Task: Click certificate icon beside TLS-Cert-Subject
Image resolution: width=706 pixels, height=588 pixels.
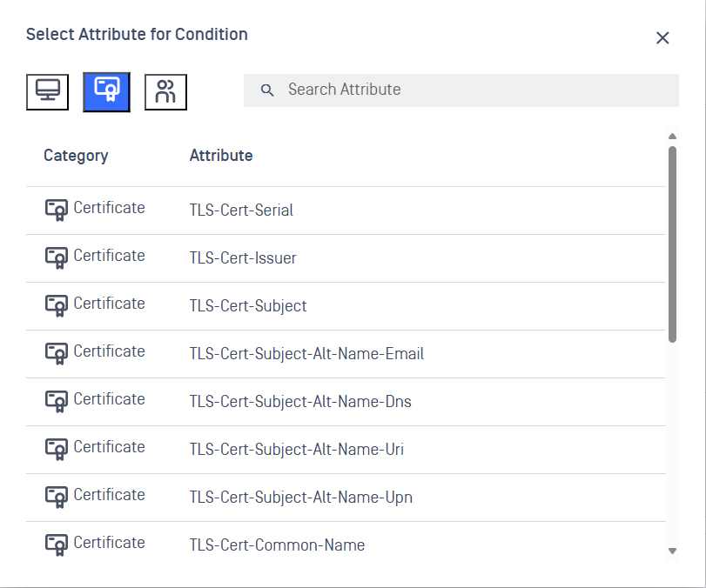Action: [56, 305]
